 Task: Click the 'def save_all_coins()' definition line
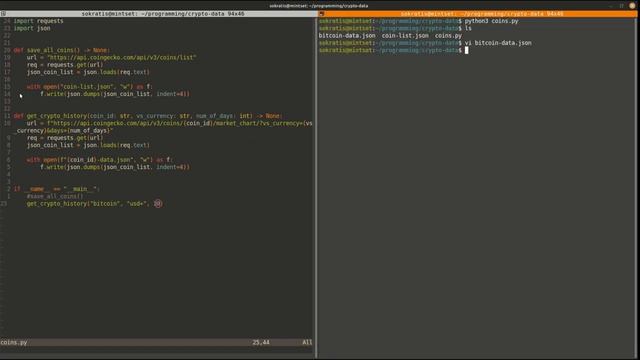(x=61, y=50)
